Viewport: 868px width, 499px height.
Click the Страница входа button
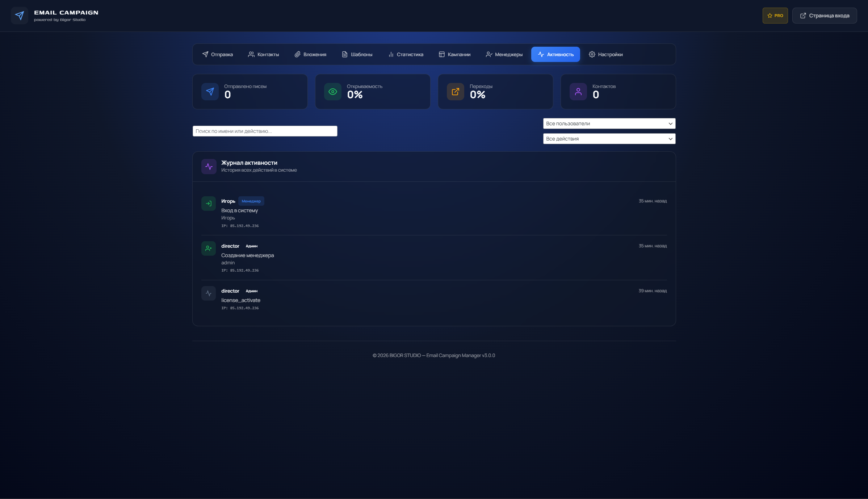[824, 15]
